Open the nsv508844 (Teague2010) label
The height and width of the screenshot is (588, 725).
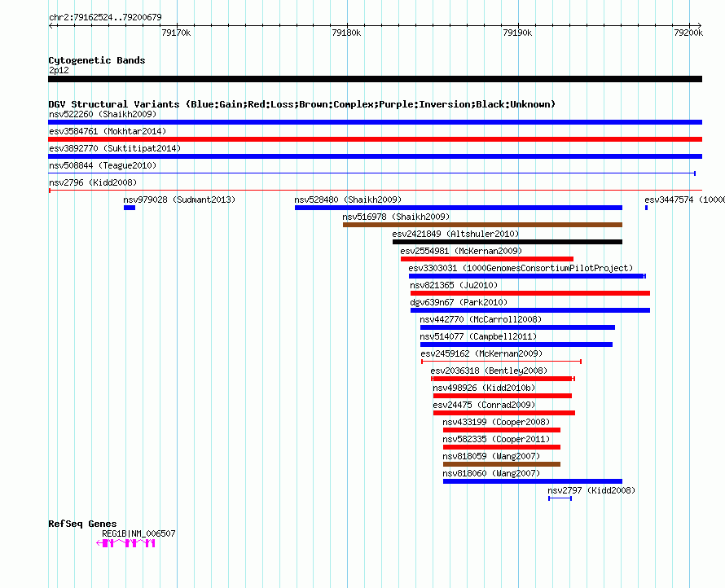click(x=103, y=165)
